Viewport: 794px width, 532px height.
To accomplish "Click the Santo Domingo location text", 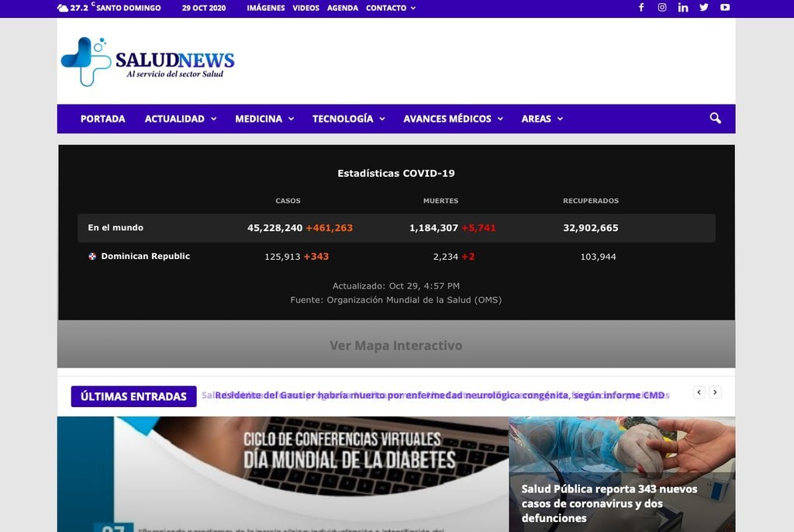I will tap(128, 8).
